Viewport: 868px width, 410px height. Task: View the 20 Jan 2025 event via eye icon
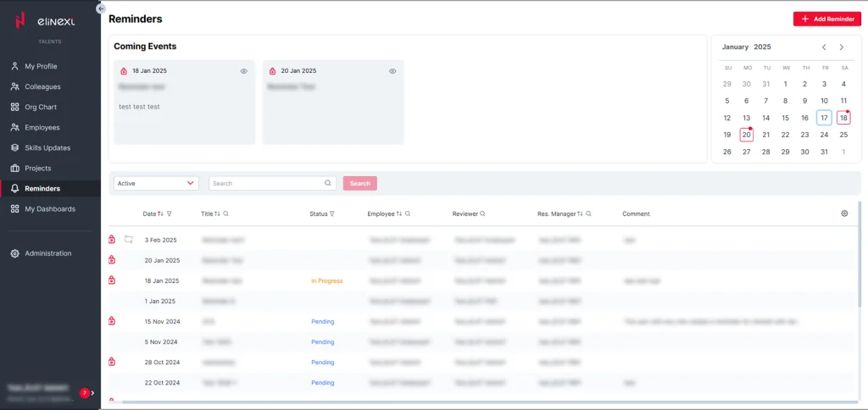pyautogui.click(x=392, y=71)
